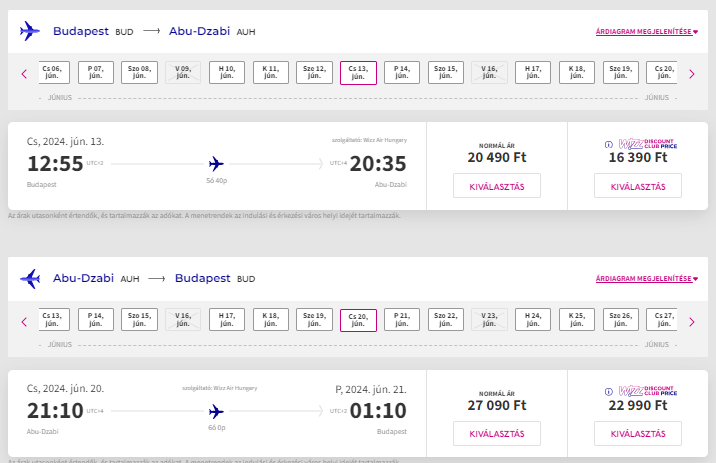Expand outbound Árdiagram megjelenítése price chart
The width and height of the screenshot is (716, 463).
point(647,32)
